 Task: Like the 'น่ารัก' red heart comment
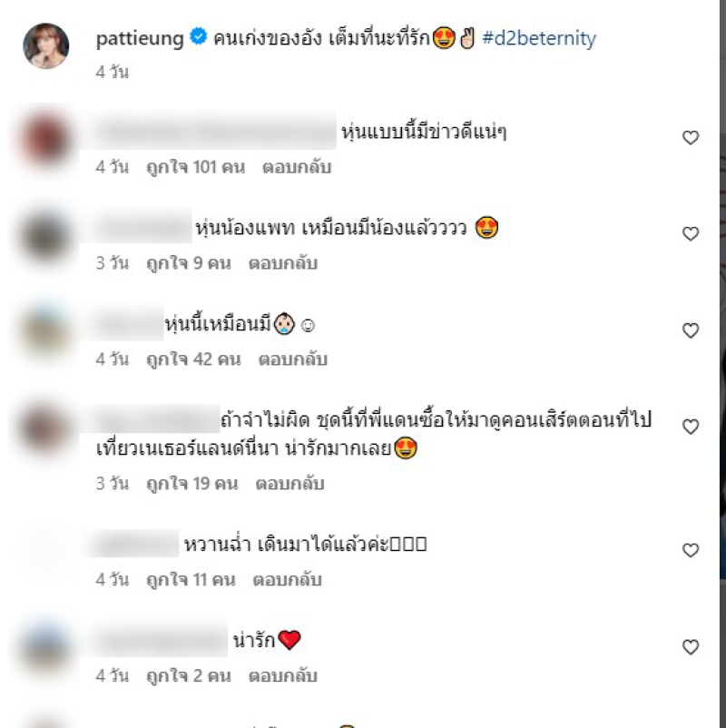click(x=691, y=646)
